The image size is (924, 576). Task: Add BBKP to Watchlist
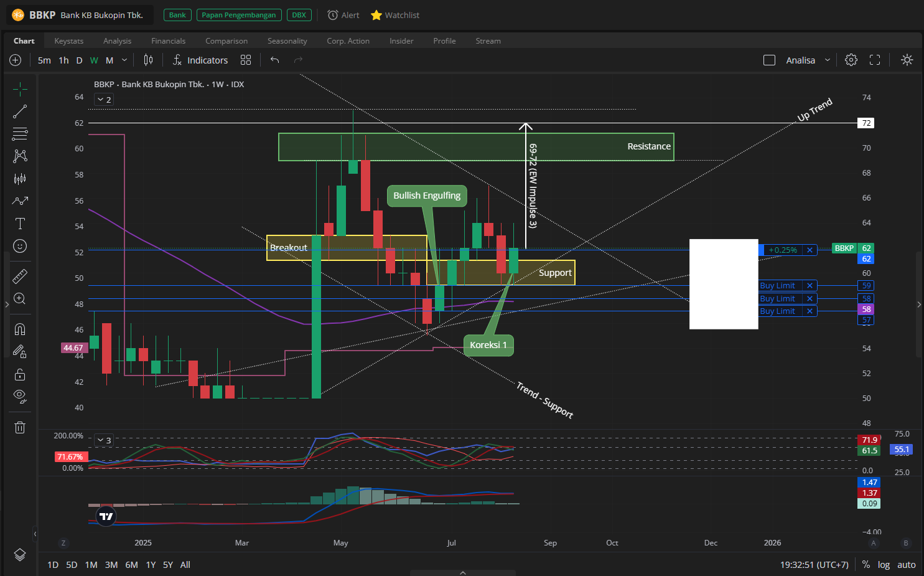pyautogui.click(x=395, y=15)
